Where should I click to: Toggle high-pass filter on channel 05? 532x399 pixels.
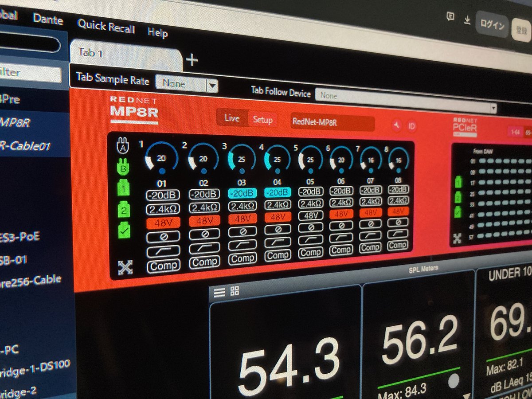(x=310, y=240)
